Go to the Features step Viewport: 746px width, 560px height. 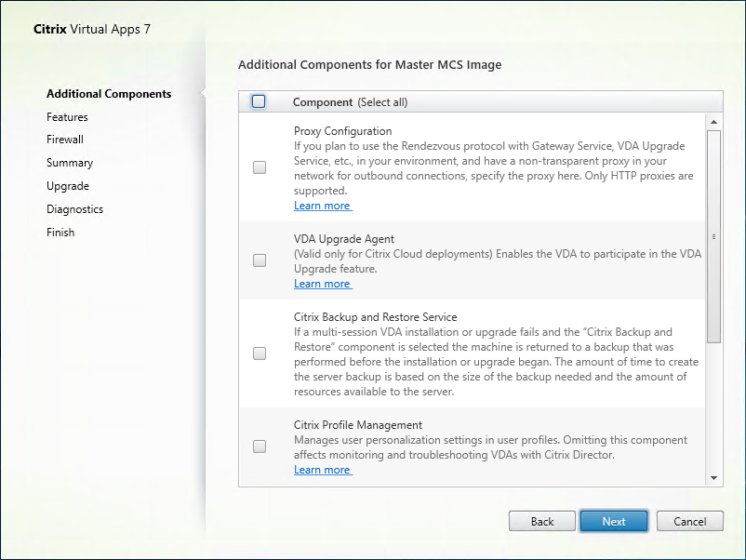pos(67,117)
